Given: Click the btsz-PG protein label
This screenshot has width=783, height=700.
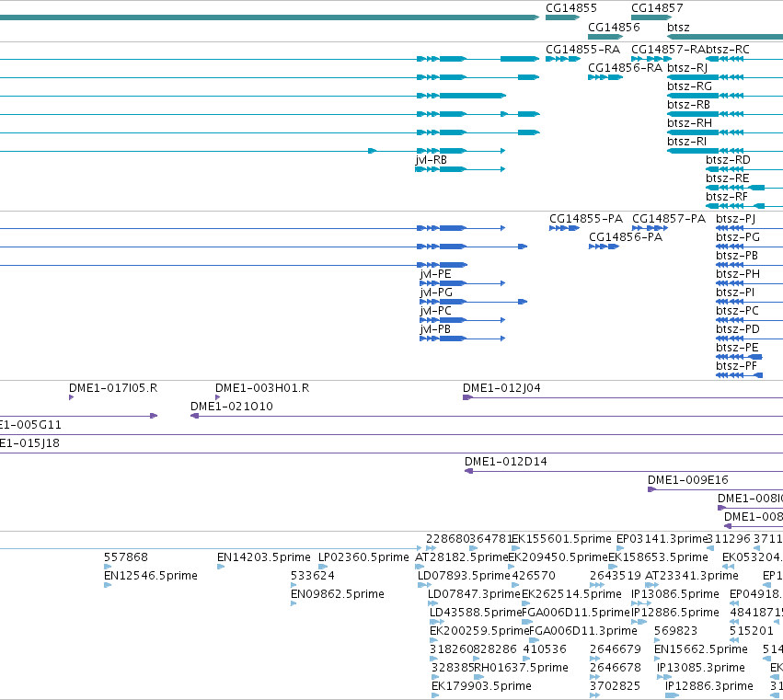Looking at the screenshot, I should [738, 237].
